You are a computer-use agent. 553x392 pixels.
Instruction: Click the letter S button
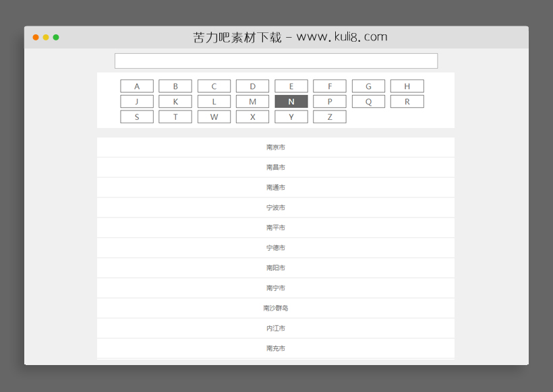point(136,117)
